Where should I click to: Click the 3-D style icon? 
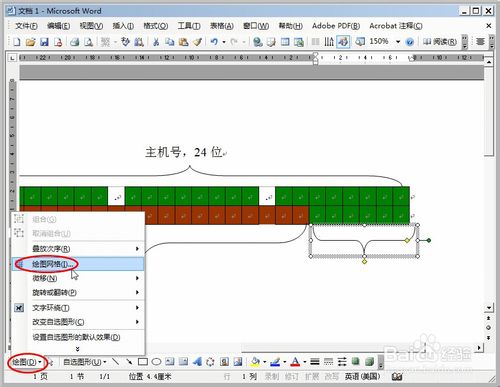click(x=369, y=362)
